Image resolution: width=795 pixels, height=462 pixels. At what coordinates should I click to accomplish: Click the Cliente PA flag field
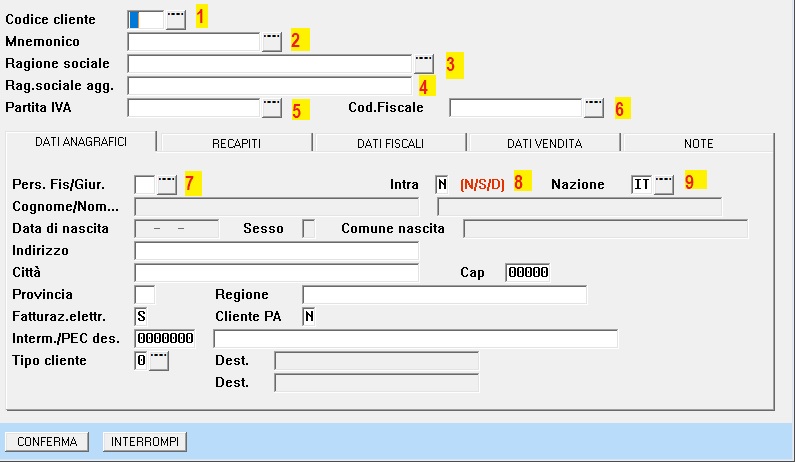(x=309, y=317)
